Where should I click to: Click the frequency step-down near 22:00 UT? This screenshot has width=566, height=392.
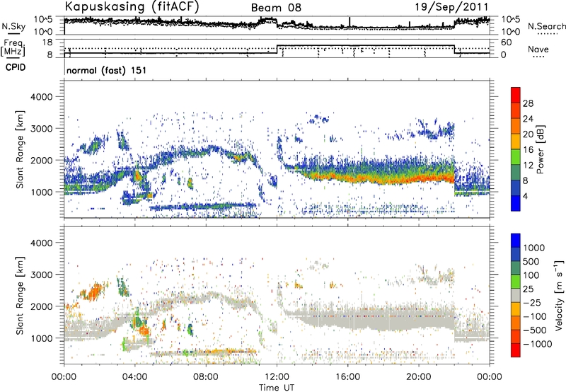pos(454,50)
